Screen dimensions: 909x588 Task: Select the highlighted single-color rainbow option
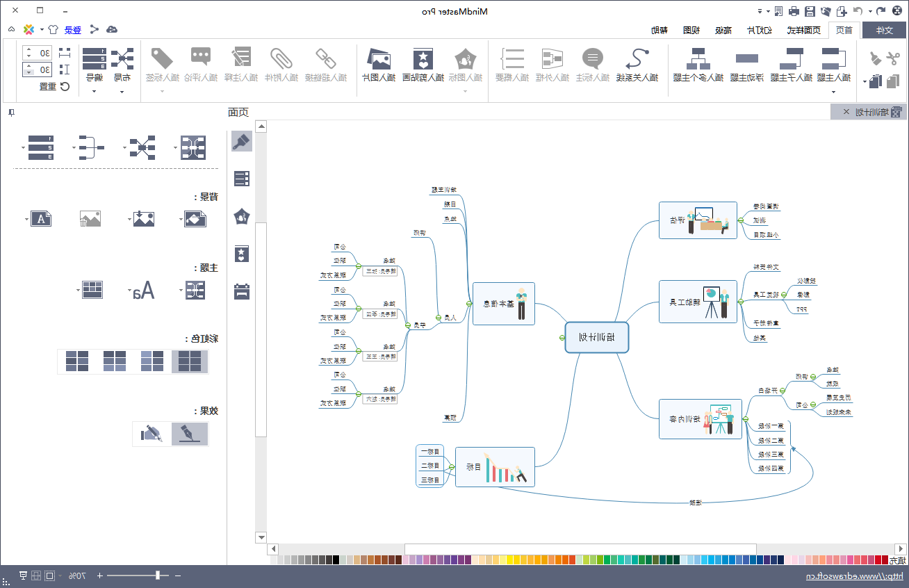coord(190,361)
